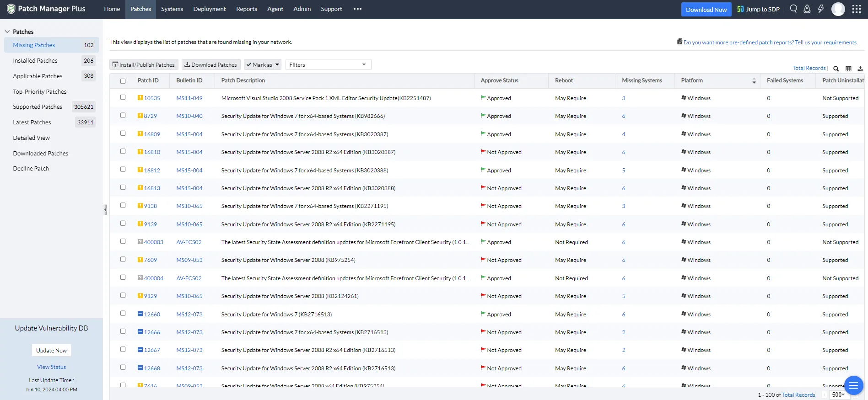Click the floating blue chat menu button

click(x=853, y=385)
